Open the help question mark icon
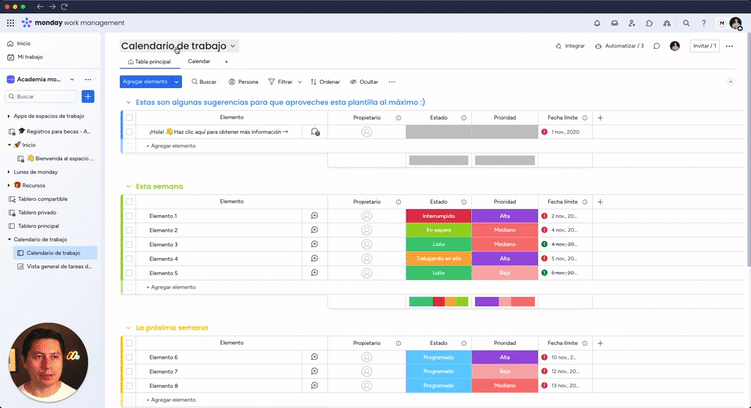751x408 pixels. (703, 22)
